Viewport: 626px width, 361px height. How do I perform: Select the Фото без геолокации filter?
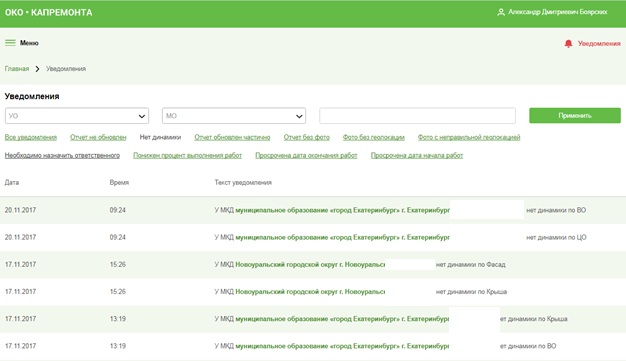pyautogui.click(x=374, y=137)
